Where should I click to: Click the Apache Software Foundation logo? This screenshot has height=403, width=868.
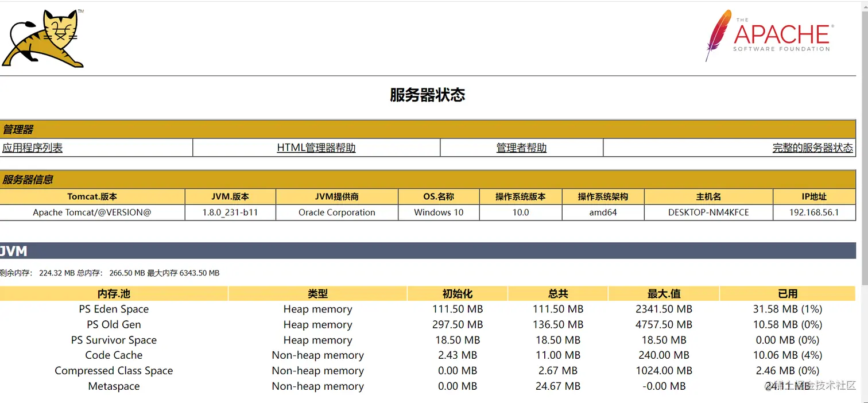click(x=769, y=36)
